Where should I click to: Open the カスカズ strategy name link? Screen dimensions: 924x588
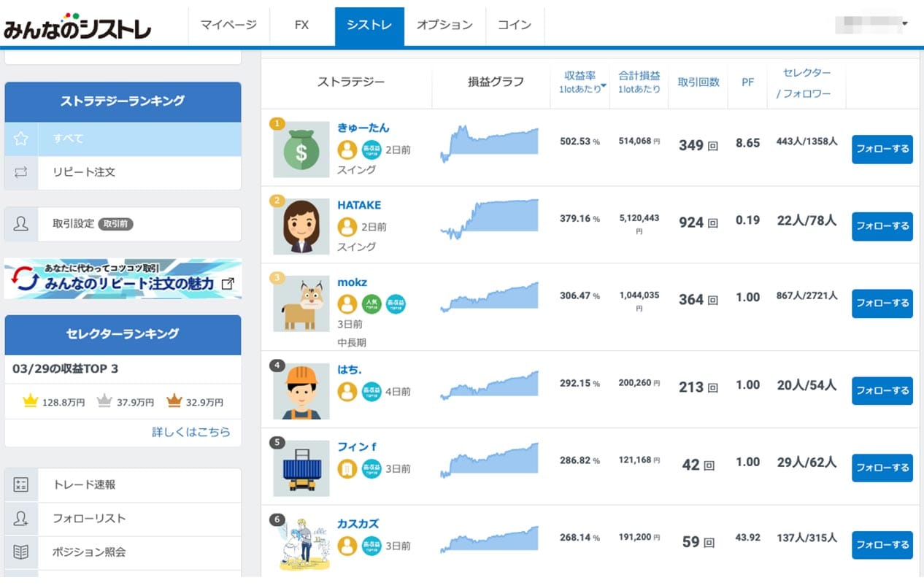[x=358, y=524]
